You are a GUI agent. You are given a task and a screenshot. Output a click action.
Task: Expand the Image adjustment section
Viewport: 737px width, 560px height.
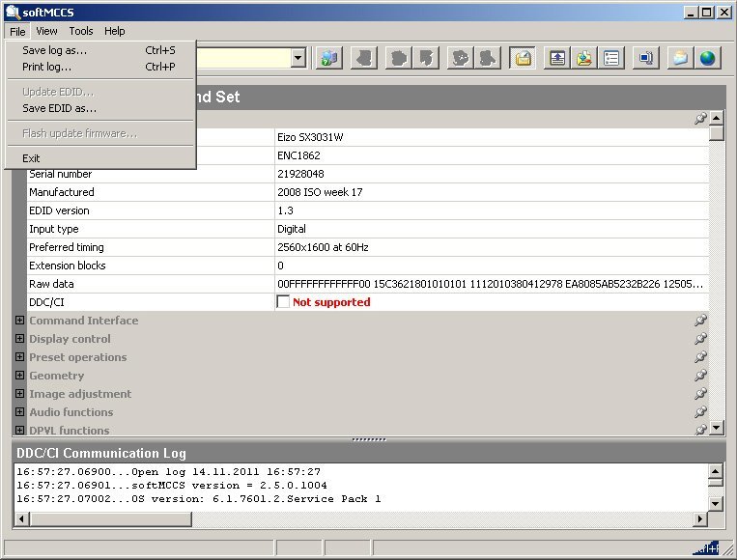pyautogui.click(x=19, y=393)
